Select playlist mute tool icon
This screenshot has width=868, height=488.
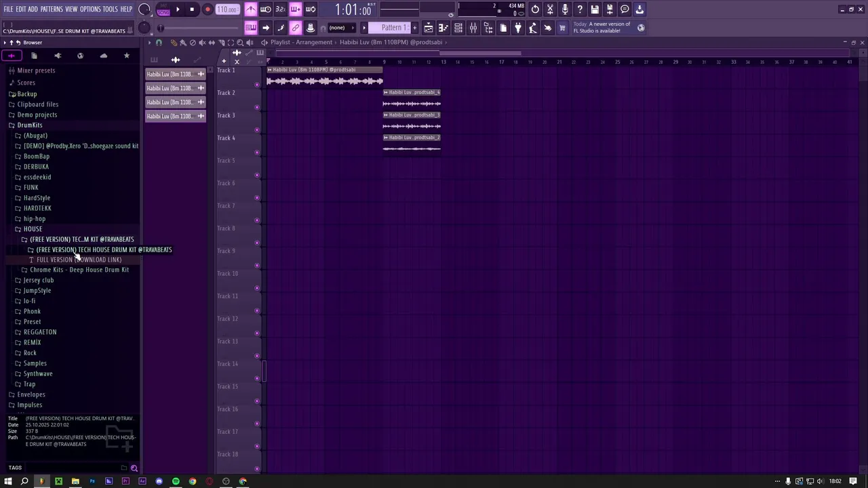tap(202, 43)
